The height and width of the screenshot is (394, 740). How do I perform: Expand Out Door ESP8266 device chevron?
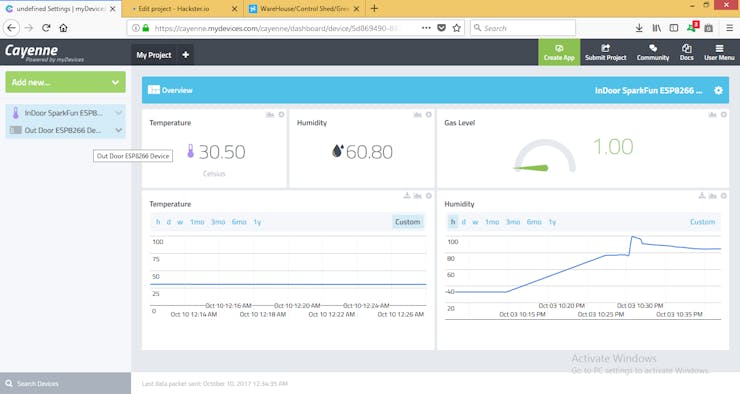[118, 130]
